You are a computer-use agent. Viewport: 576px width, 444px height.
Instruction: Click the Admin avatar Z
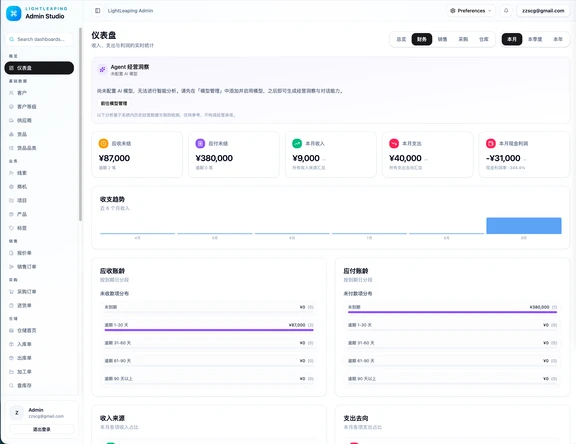(17, 413)
